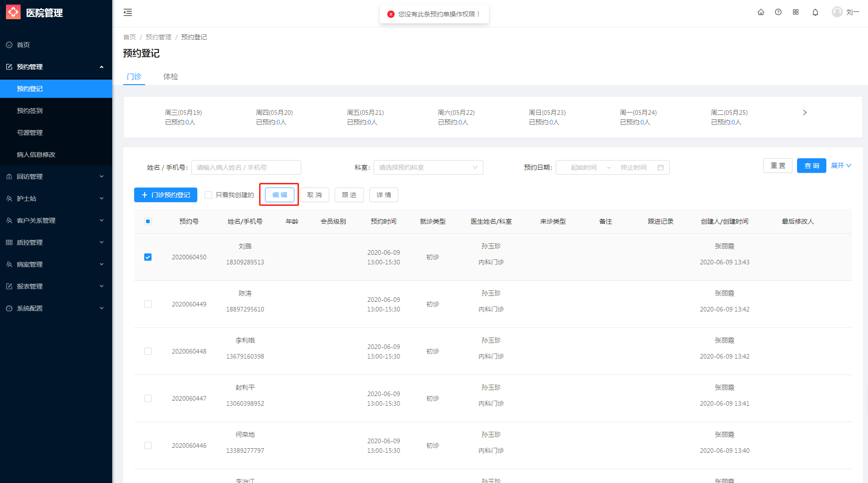This screenshot has width=868, height=483.
Task: Click the 回访管理 sidebar icon
Action: click(x=9, y=177)
